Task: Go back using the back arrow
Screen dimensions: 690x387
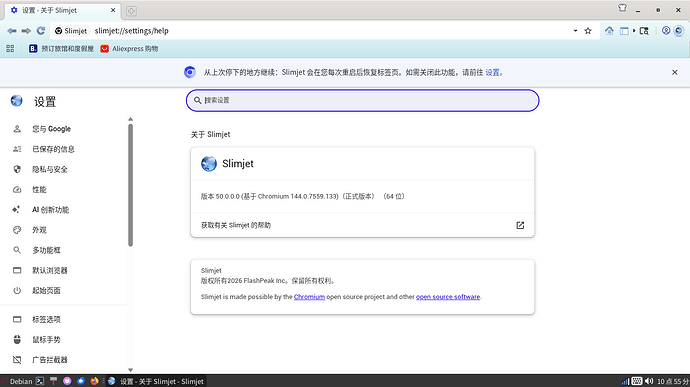Action: coord(12,31)
